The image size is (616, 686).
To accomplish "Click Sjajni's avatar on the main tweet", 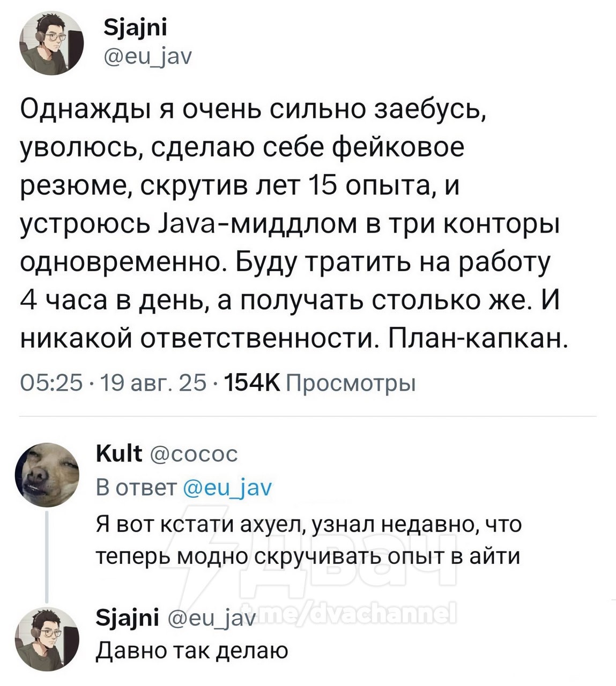I will coord(50,43).
